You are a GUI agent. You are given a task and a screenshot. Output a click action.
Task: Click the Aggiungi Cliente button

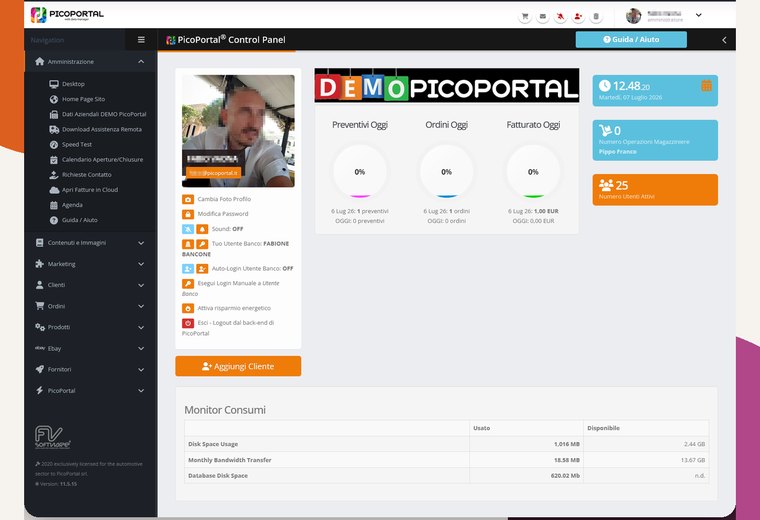click(238, 366)
